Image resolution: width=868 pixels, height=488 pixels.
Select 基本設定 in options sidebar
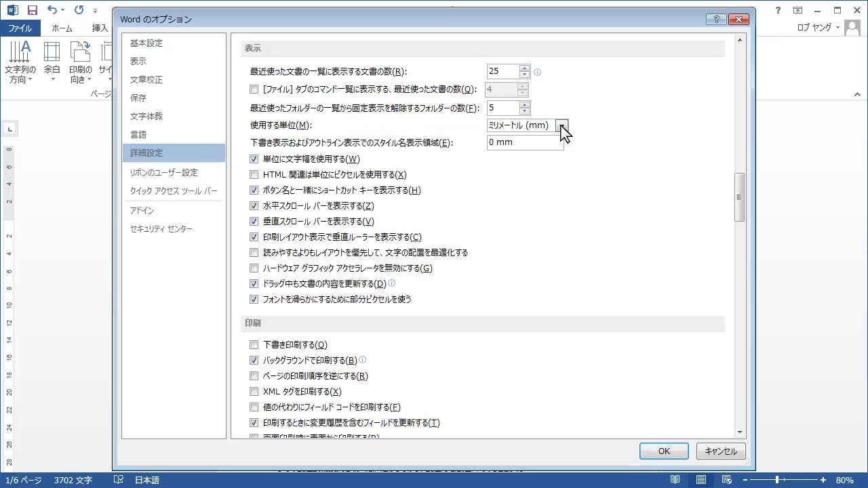tap(174, 43)
